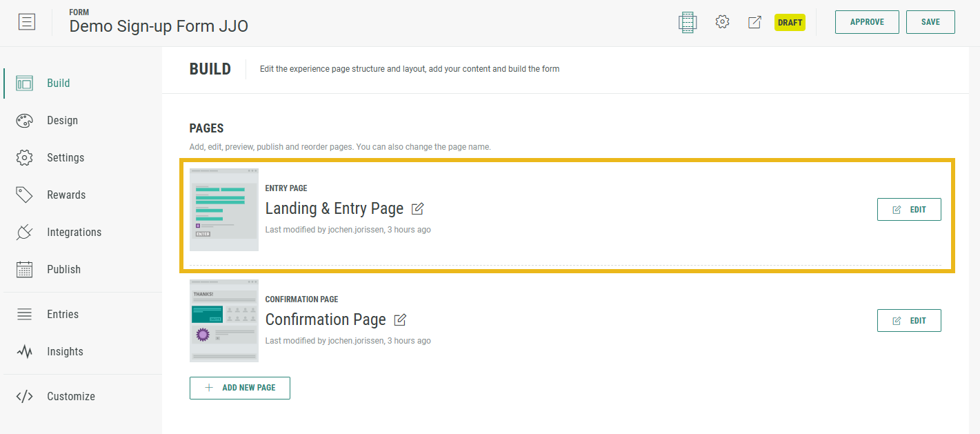Click the Design palette icon in sidebar
Viewport: 980px width, 434px height.
point(24,121)
